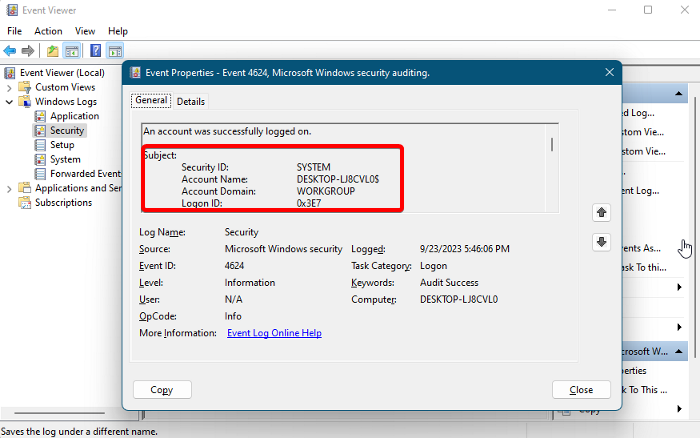Click the Save events As... action
The image size is (700, 438).
642,248
